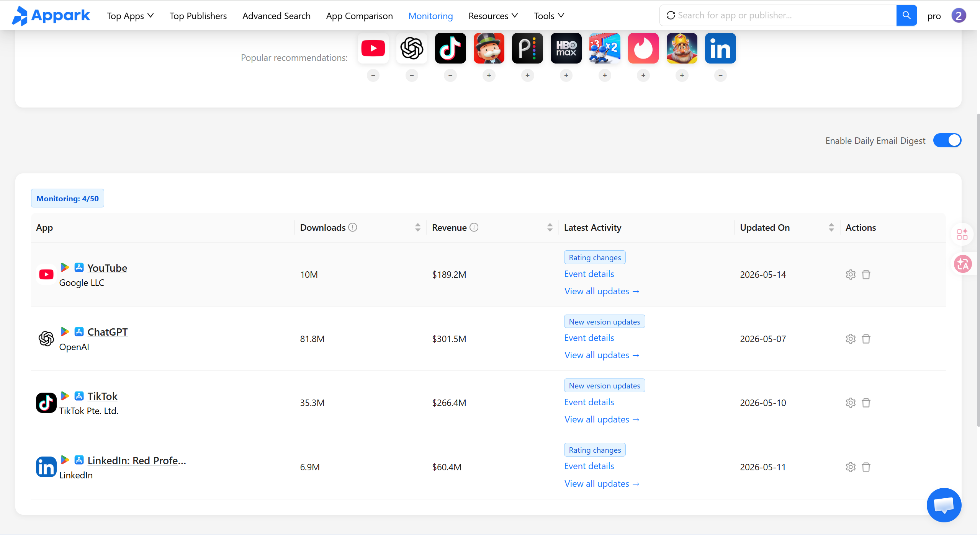
Task: View all updates for LinkedIn
Action: (602, 484)
